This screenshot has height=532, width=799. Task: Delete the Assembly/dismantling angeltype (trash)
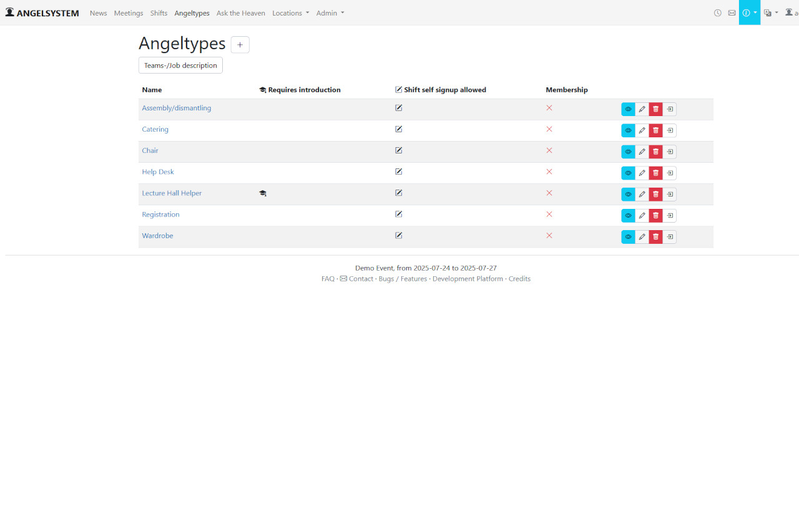pyautogui.click(x=656, y=109)
